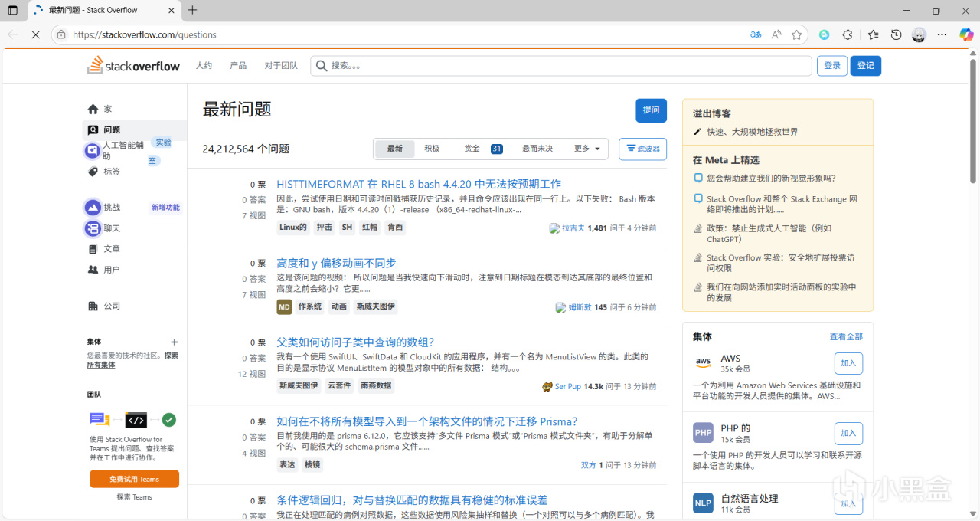Click the 登记 (Sign up) button
The height and width of the screenshot is (521, 980).
[x=866, y=66]
